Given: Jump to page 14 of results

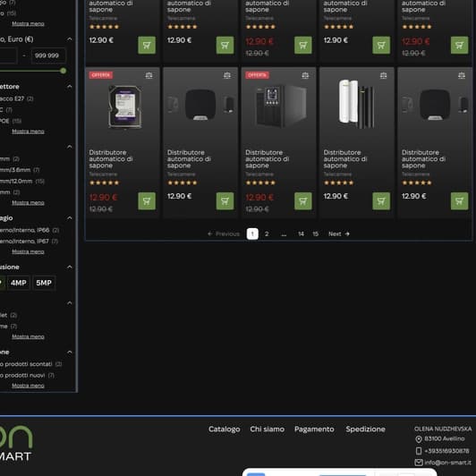Looking at the screenshot, I should (x=301, y=234).
